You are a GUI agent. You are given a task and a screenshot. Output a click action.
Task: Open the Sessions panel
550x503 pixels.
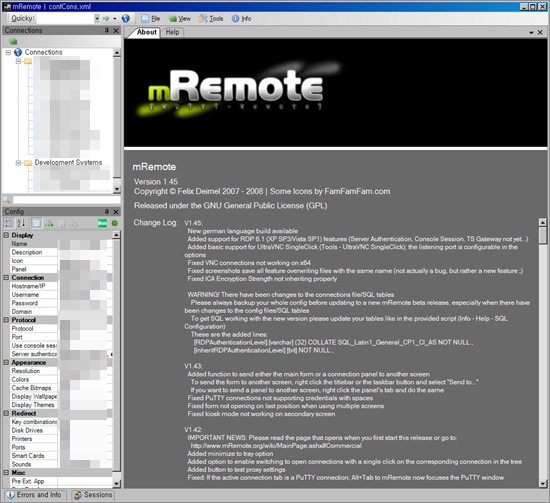point(93,495)
